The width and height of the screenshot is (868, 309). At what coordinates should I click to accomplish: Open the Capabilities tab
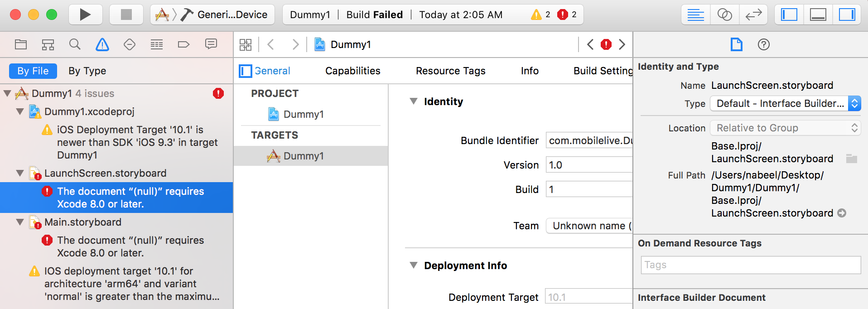coord(353,71)
